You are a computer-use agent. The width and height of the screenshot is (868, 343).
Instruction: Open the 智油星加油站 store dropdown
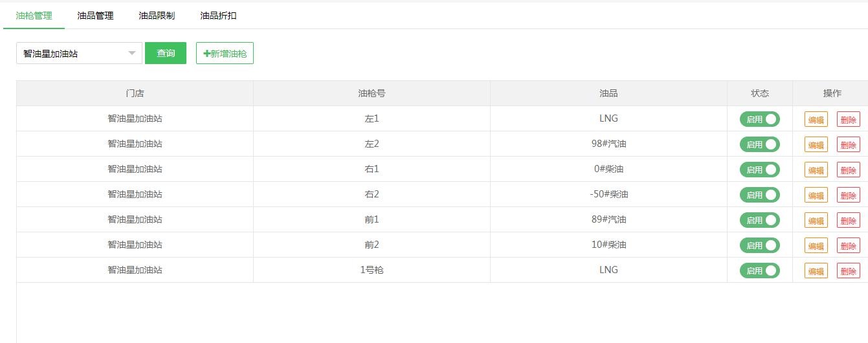(79, 53)
